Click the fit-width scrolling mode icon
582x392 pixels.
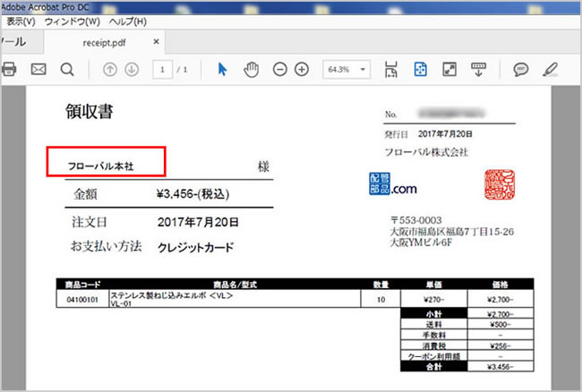391,69
